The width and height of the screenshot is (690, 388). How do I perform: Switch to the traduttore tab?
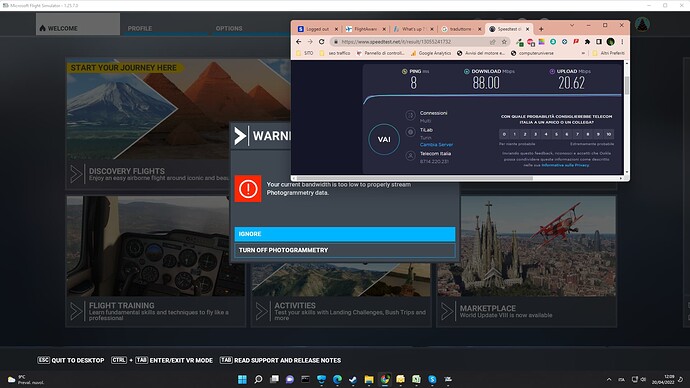coord(461,29)
